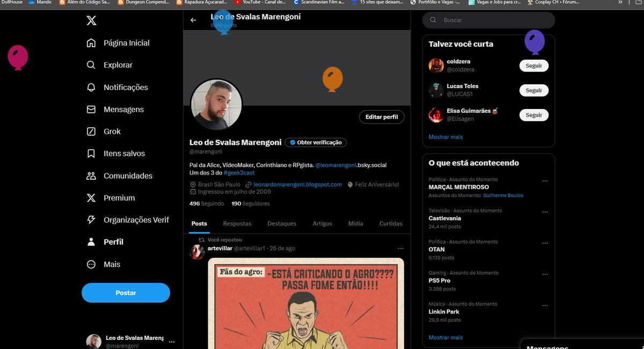The image size is (644, 349).
Task: Click the verification badge icon
Action: tap(292, 142)
